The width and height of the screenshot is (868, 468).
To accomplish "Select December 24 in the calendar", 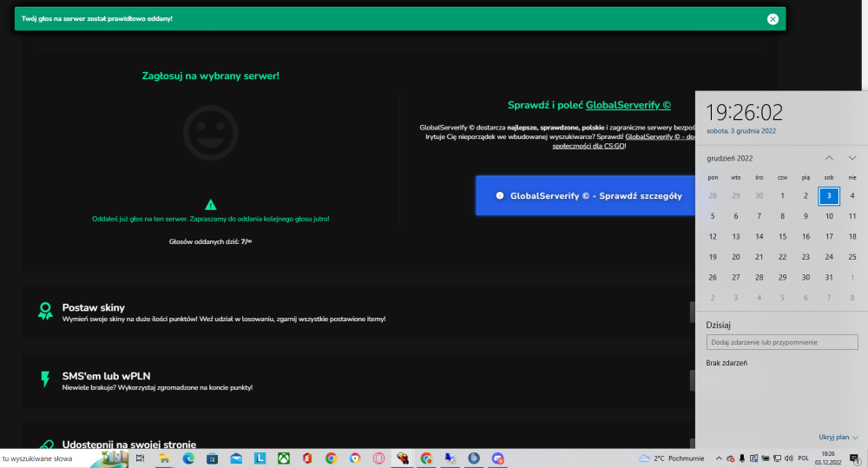I will click(829, 257).
